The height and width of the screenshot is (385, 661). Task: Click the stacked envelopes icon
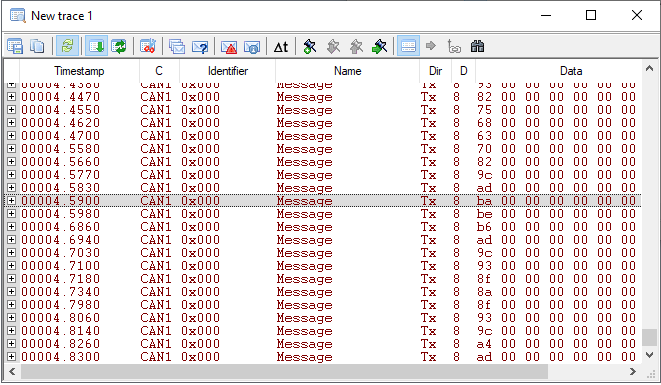pos(177,46)
